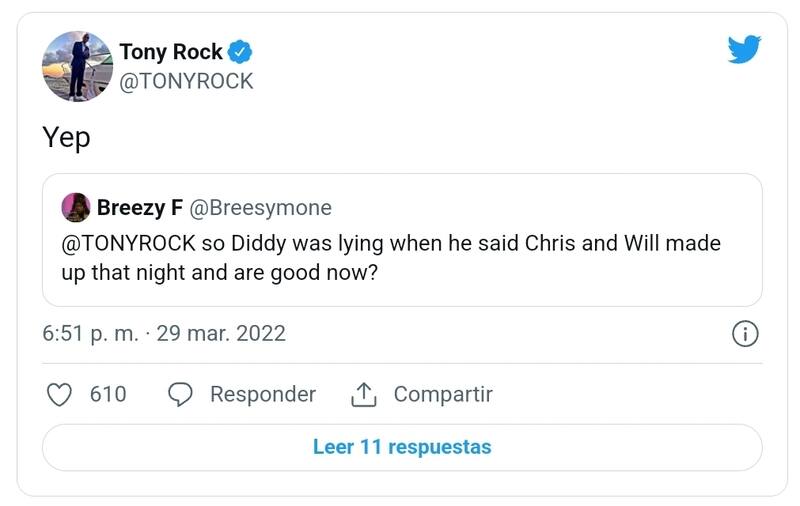Click the "Yep" tweet text

[66, 138]
